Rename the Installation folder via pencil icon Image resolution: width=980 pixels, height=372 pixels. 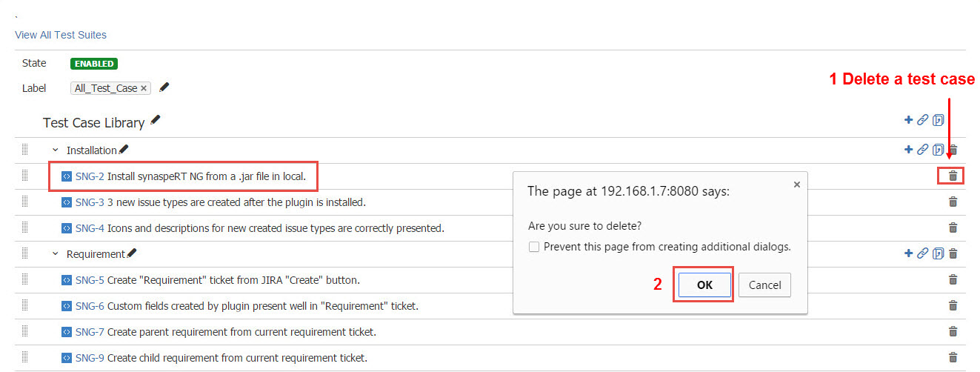click(123, 149)
